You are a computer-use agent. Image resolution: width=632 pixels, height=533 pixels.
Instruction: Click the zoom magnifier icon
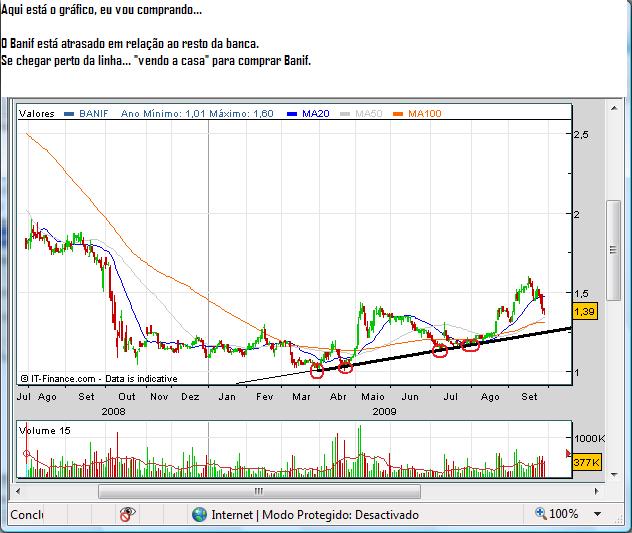541,513
